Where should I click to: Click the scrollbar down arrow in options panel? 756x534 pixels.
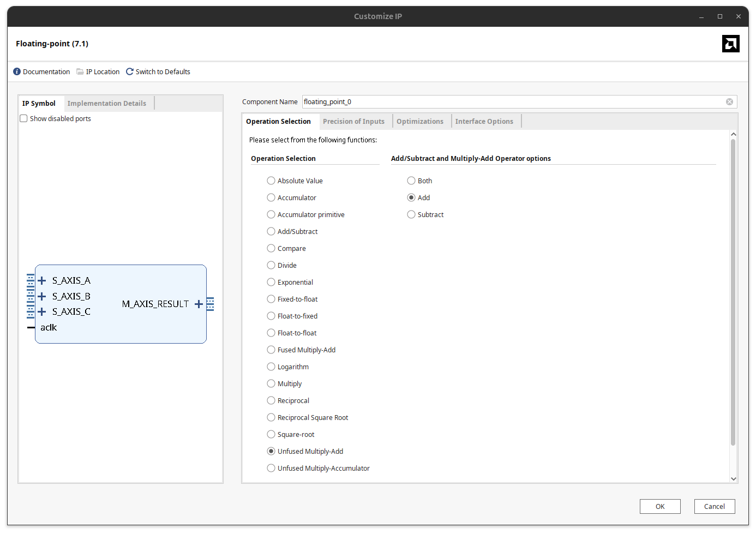click(734, 479)
